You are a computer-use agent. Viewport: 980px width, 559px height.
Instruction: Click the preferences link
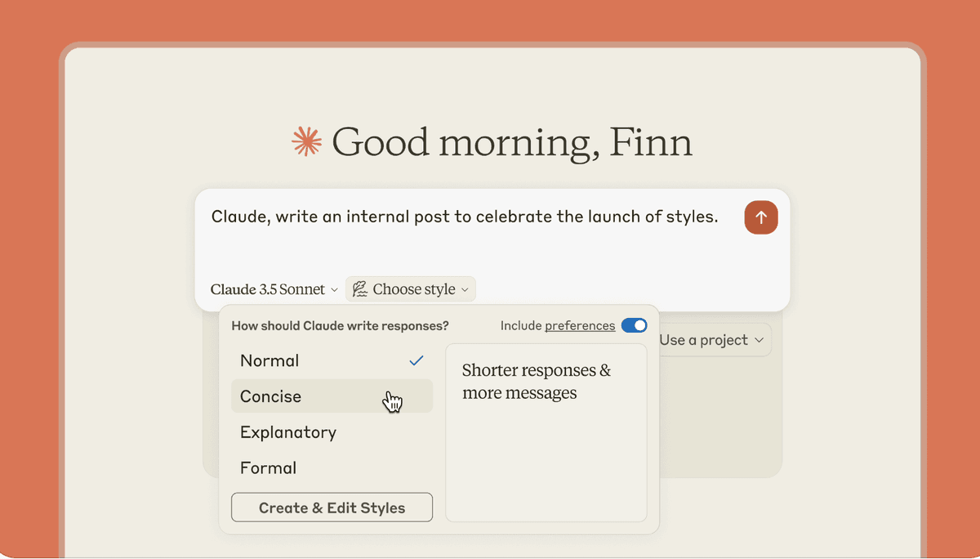(579, 325)
